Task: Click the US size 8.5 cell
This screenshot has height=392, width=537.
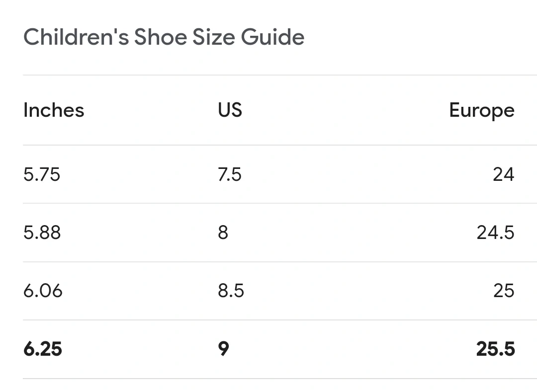Action: pyautogui.click(x=231, y=291)
